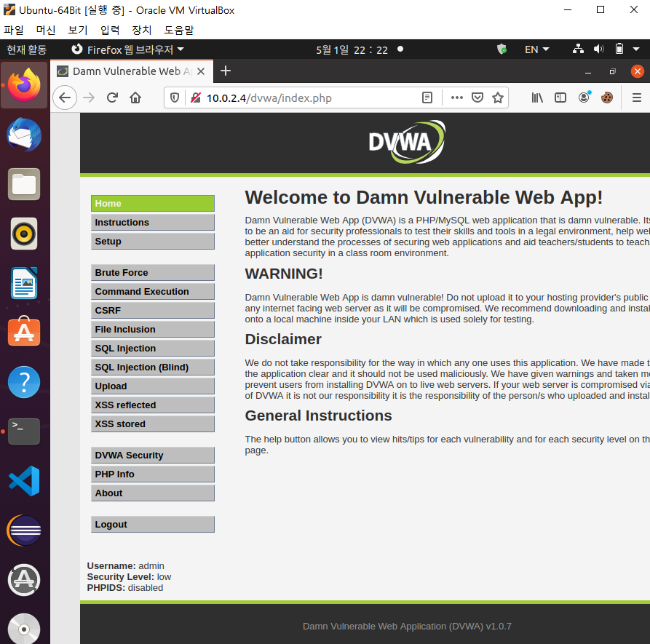Viewport: 650px width, 644px height.
Task: Open the Firefox app menu in top bar
Action: (127, 49)
